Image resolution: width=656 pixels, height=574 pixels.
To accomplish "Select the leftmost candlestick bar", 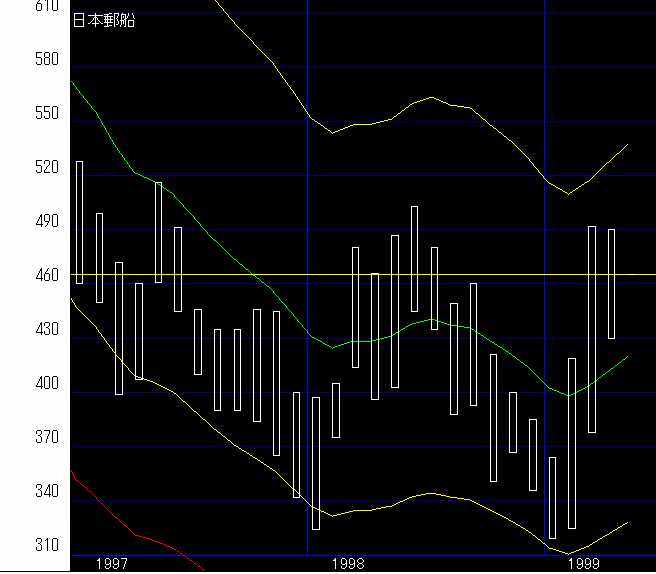I will tap(79, 222).
